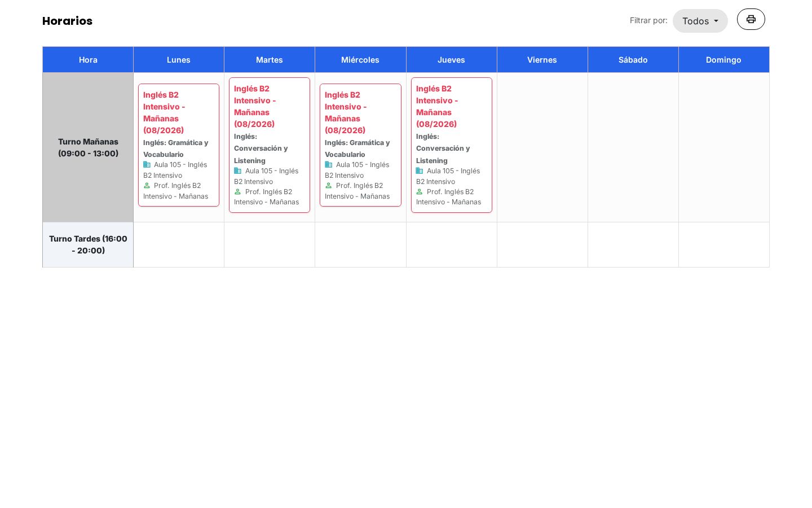
Task: Select the Martes column header
Action: coord(270,60)
